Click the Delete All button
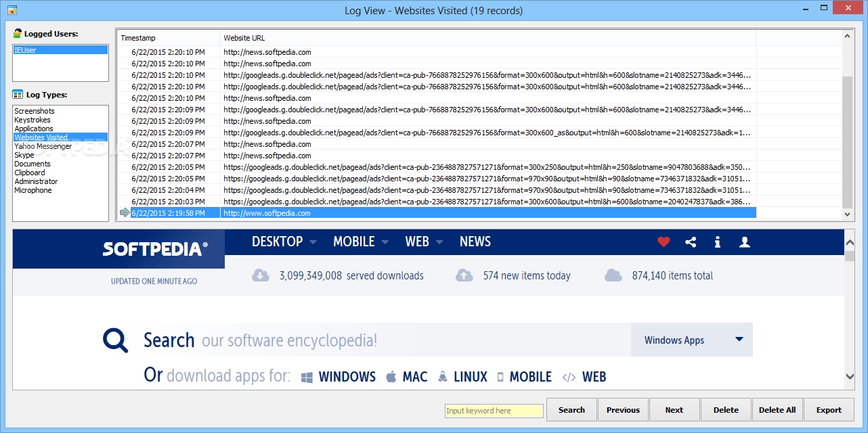This screenshot has width=868, height=433. 777,410
